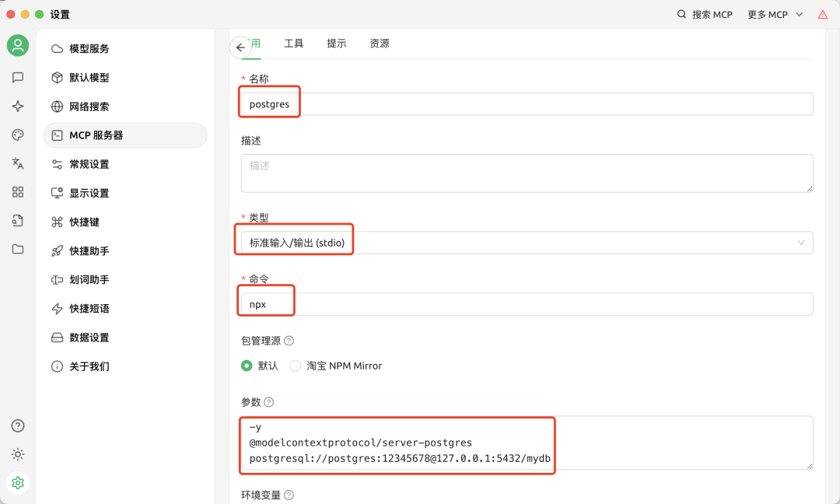This screenshot has width=840, height=504.
Task: Open the files folder icon in sidebar
Action: (x=17, y=249)
